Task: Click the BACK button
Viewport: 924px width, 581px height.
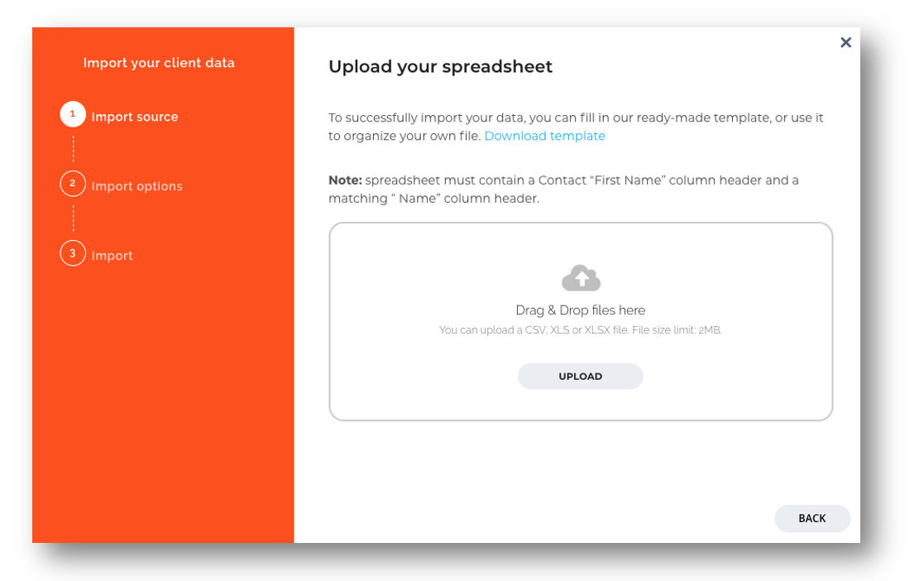Action: [x=811, y=518]
